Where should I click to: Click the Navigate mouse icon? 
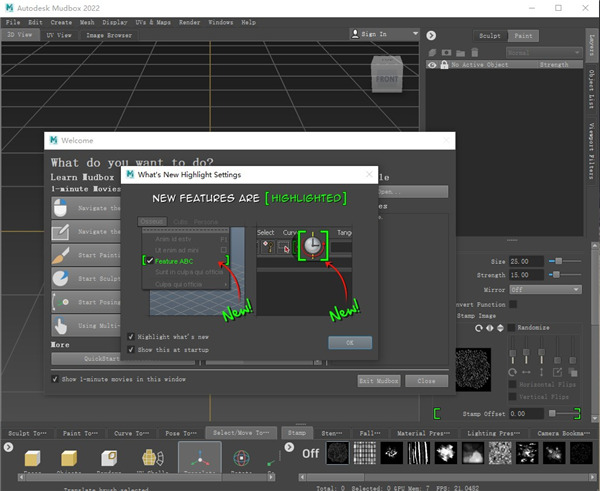[x=62, y=207]
